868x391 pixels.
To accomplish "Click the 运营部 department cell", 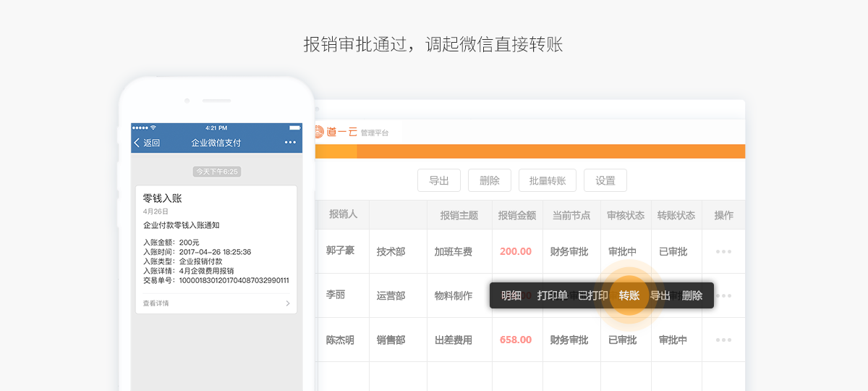I will 391,296.
